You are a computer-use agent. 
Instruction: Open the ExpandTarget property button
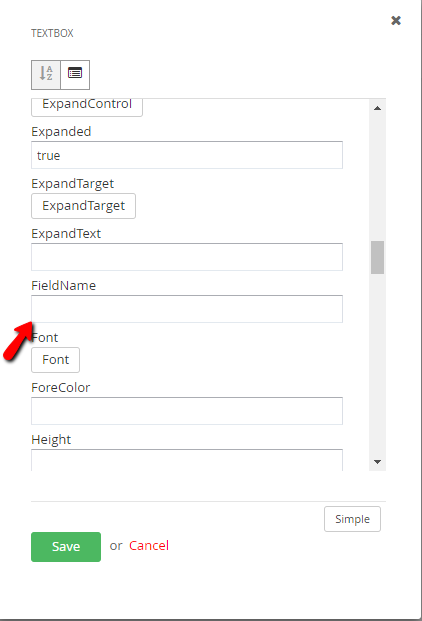click(x=84, y=206)
